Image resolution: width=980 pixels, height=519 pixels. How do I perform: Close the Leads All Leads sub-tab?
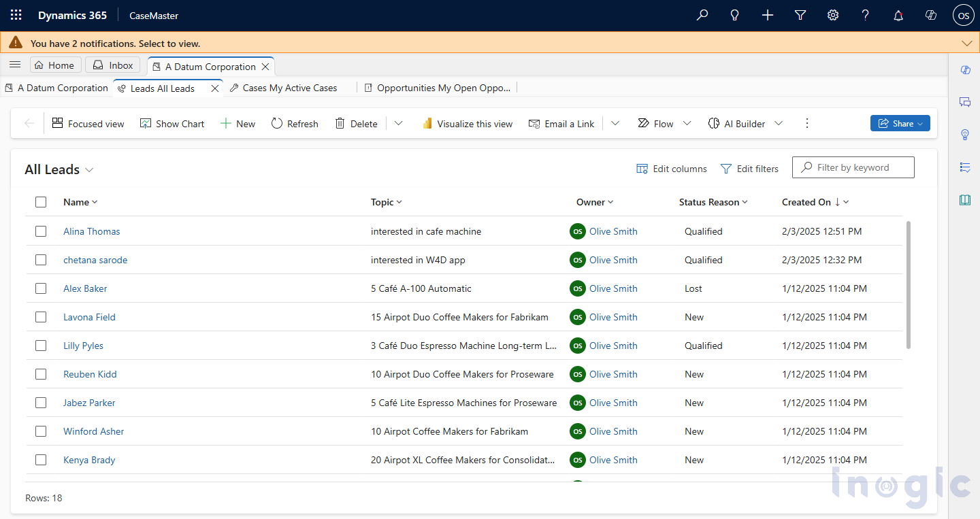coord(215,88)
